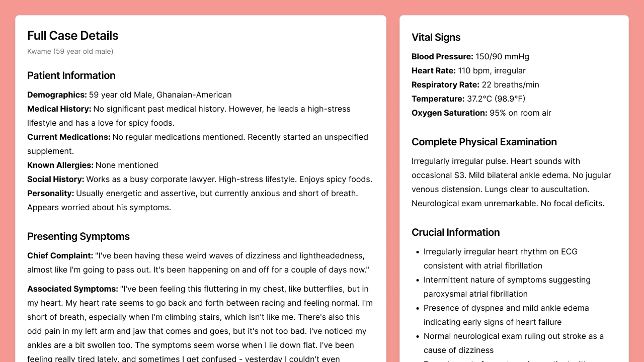
Task: Click the Known Allergies label
Action: (x=60, y=165)
